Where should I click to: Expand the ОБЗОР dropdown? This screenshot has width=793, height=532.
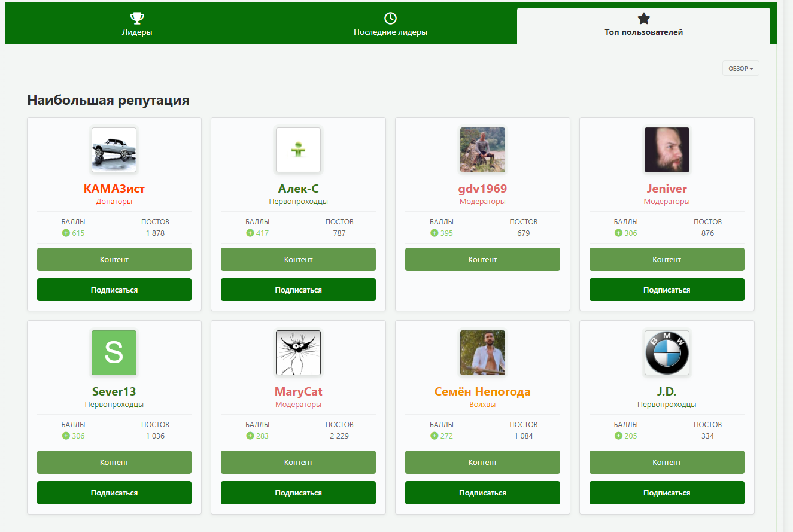(x=740, y=68)
